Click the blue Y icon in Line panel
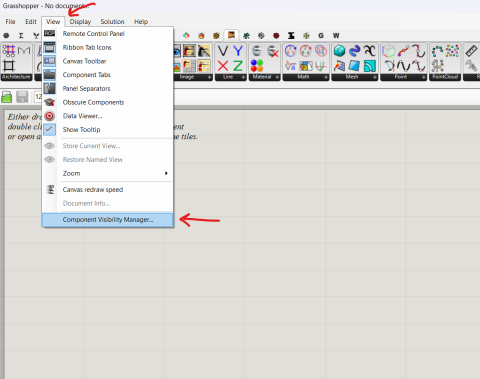This screenshot has height=379, width=480. tap(238, 51)
